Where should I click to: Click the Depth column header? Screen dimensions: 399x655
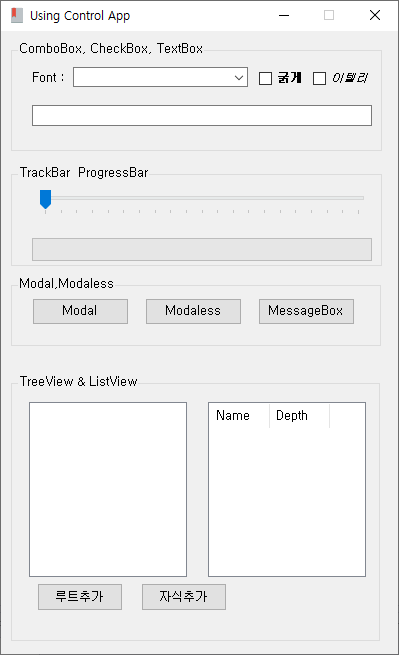(300, 416)
